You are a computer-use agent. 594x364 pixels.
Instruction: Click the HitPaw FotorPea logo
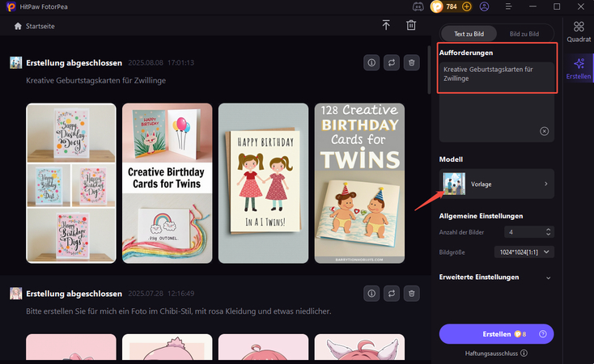coord(11,6)
